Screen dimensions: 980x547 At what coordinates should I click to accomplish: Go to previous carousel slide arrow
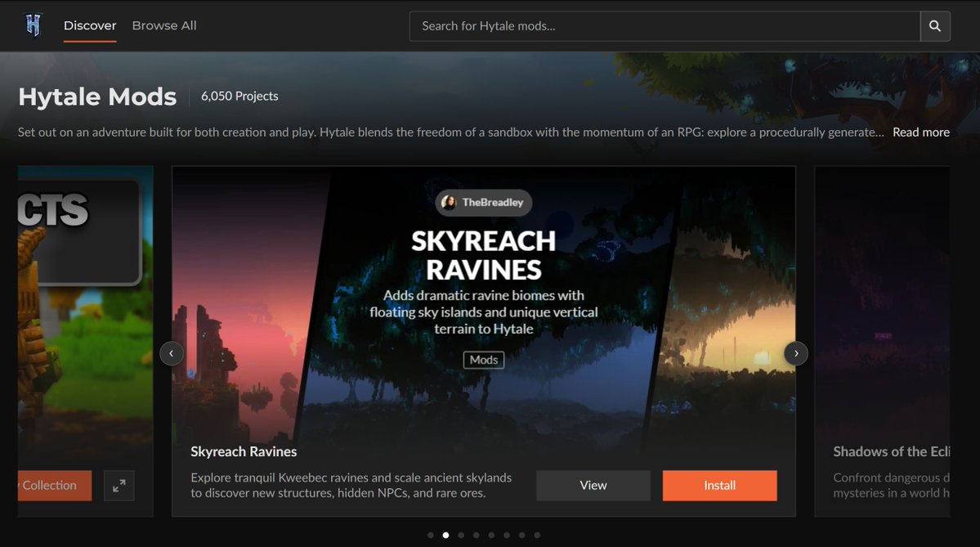point(172,353)
